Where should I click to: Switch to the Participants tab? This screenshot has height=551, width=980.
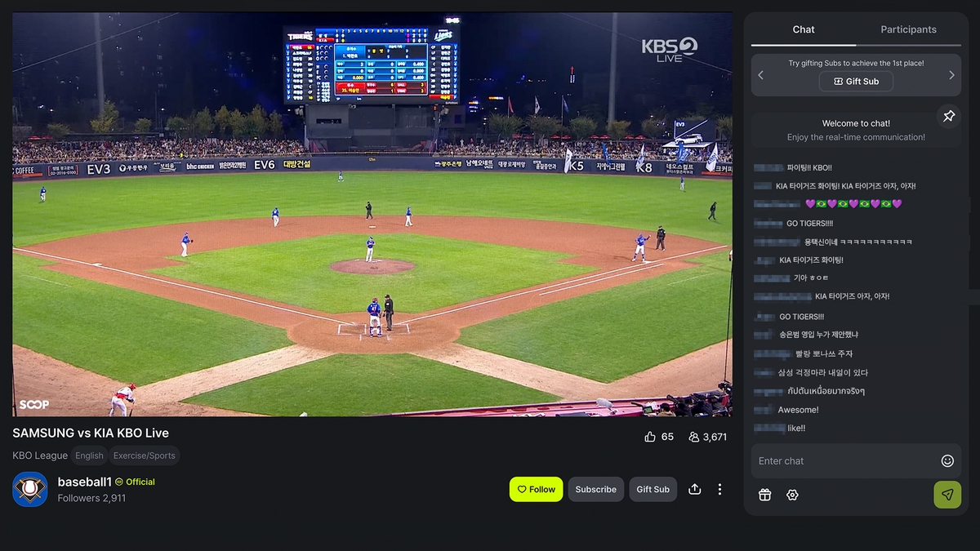(x=908, y=29)
